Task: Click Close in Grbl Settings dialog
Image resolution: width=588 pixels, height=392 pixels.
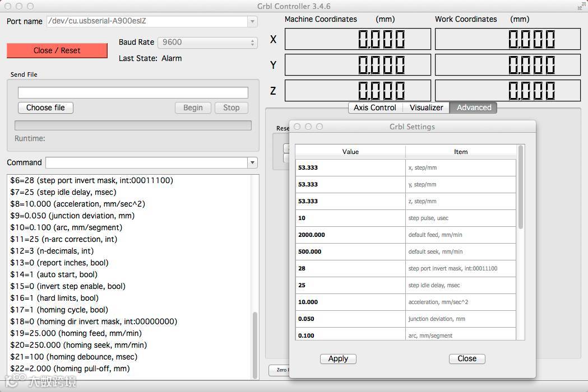Action: point(467,358)
